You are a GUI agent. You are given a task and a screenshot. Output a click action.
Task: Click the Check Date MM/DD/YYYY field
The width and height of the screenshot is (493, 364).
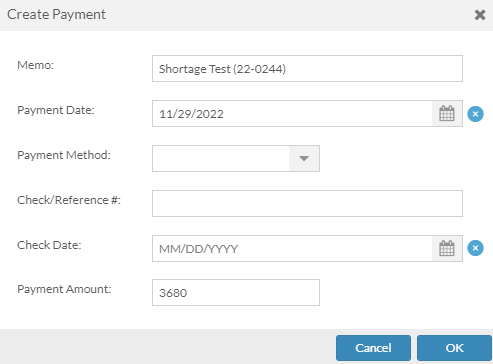coord(292,248)
